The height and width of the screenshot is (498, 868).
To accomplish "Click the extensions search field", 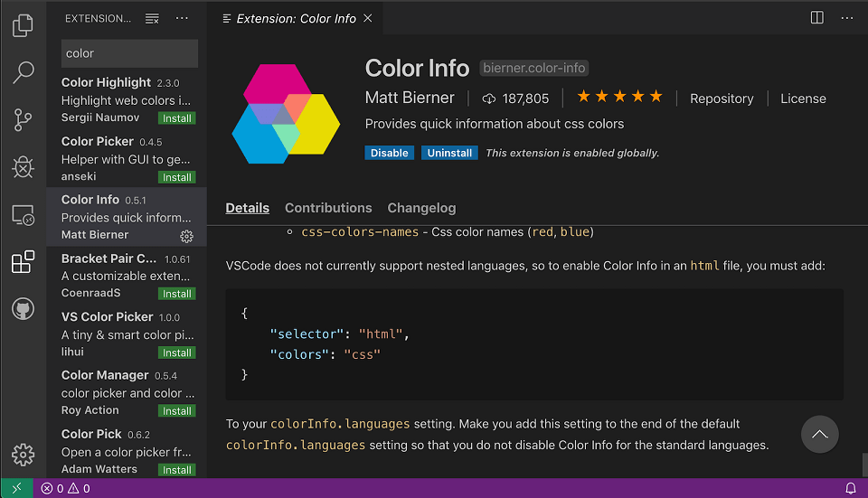I will click(129, 53).
